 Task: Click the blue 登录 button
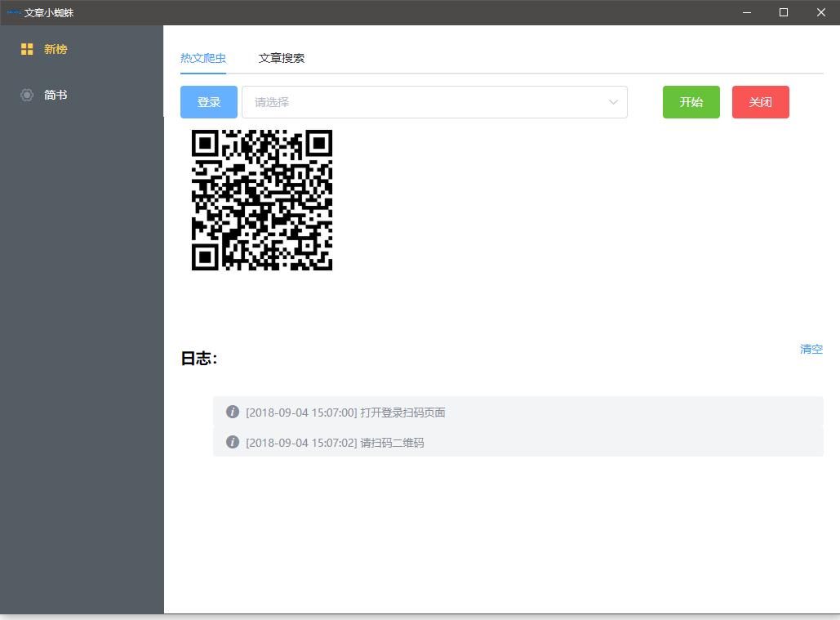pyautogui.click(x=209, y=102)
